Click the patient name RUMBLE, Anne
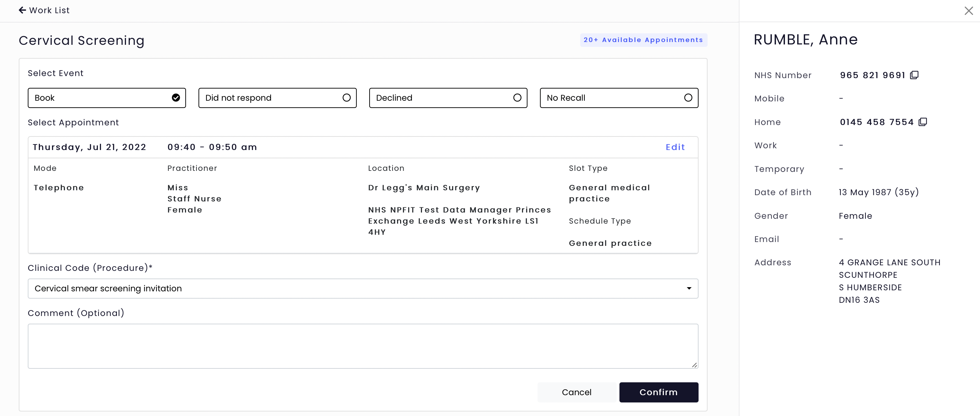Screen dimensions: 980x416 [806, 40]
